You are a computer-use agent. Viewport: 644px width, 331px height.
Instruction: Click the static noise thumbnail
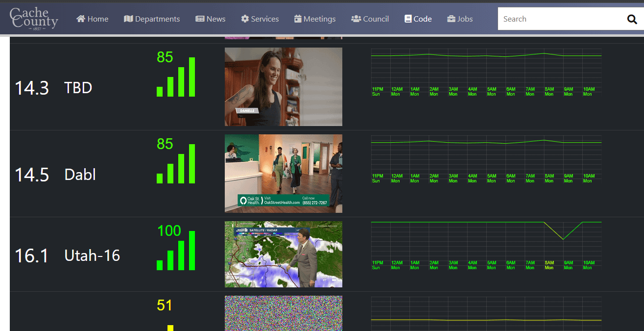(284, 313)
